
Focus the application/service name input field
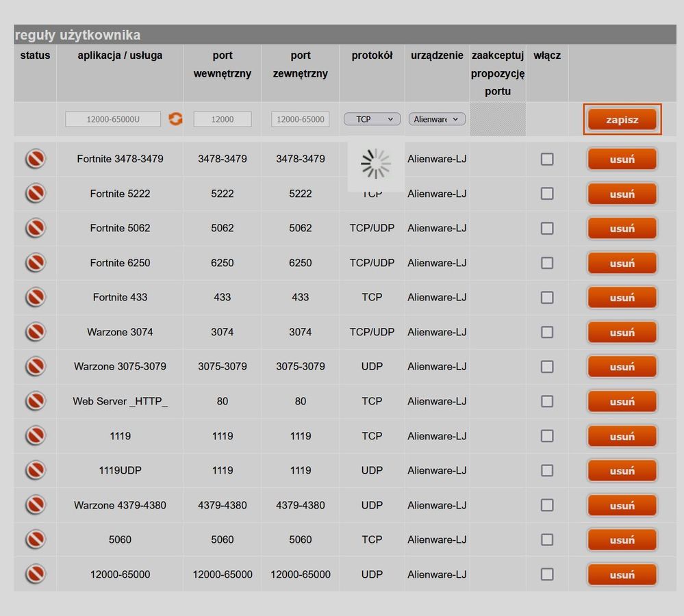point(113,119)
